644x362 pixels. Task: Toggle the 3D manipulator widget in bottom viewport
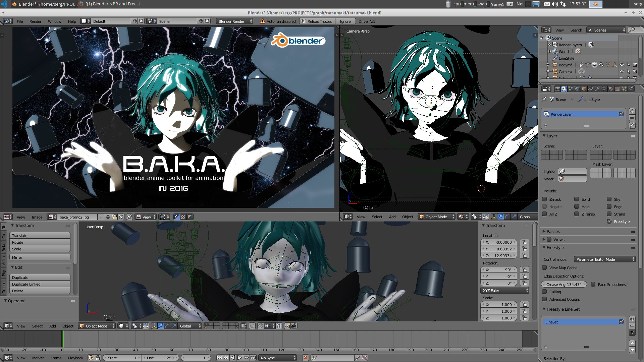pos(154,326)
